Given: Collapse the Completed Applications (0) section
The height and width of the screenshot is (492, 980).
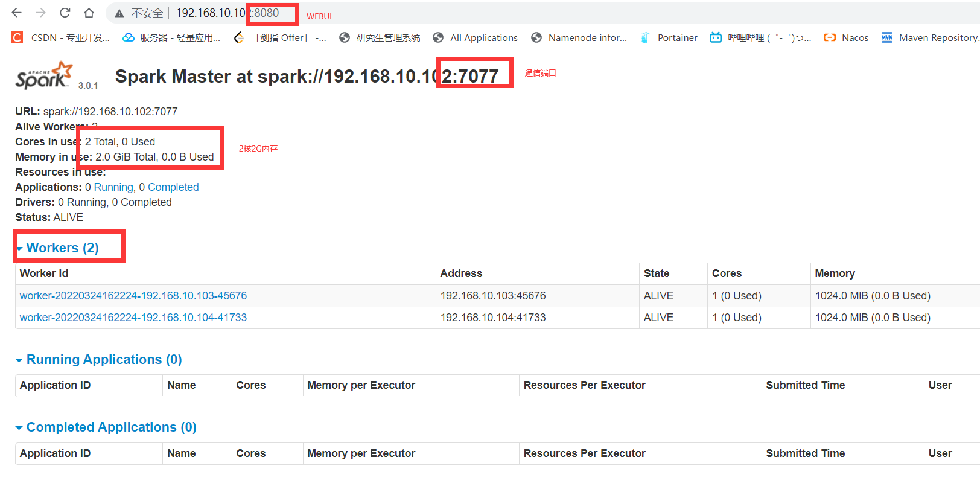Looking at the screenshot, I should click(106, 427).
